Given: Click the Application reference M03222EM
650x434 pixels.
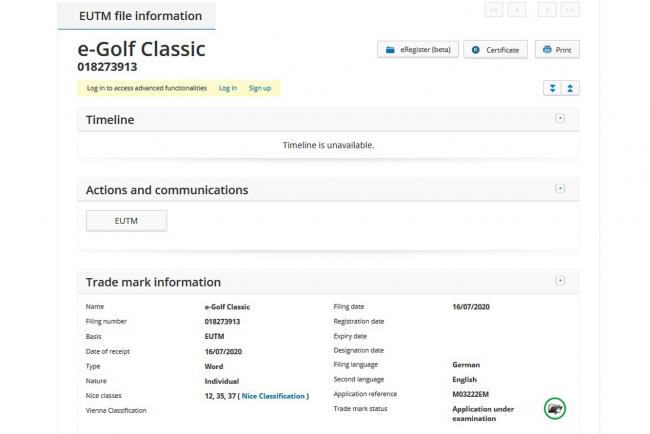Looking at the screenshot, I should point(471,394).
